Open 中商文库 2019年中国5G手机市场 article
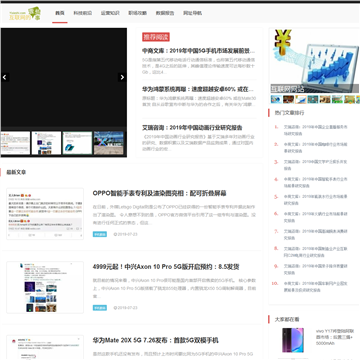Image resolution: width=360 pixels, height=360 pixels. tap(199, 51)
